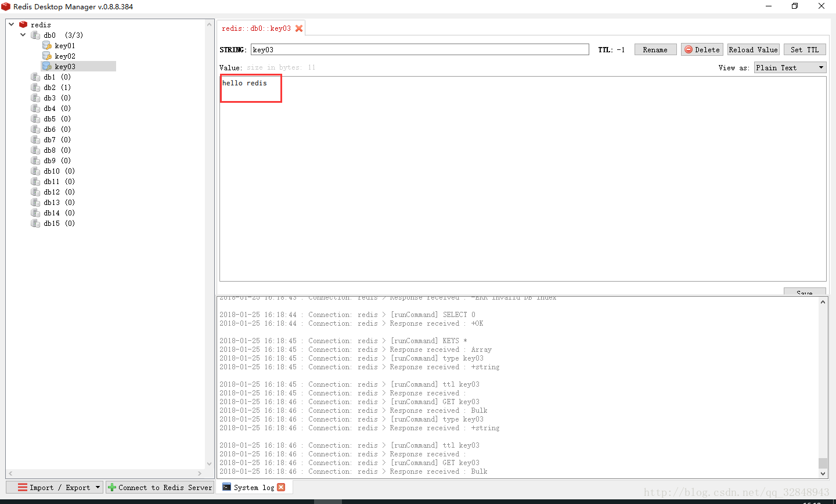Click the db1 database icon
836x504 pixels.
(35, 77)
